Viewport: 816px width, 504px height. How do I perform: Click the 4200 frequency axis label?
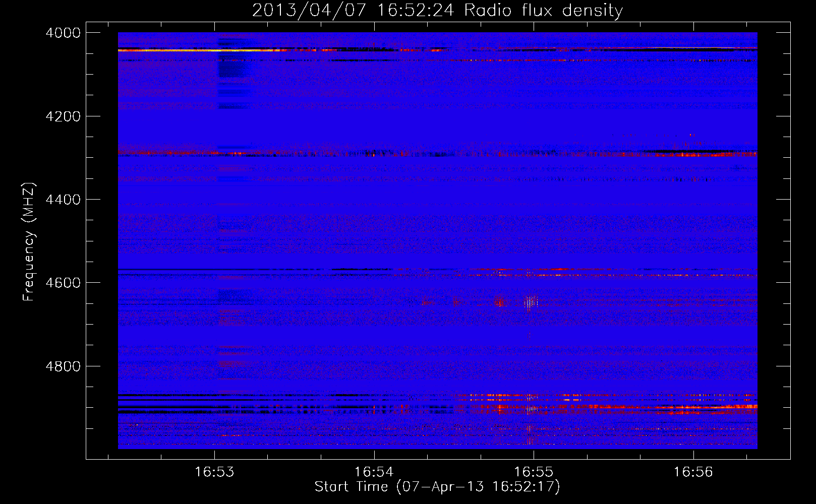63,116
